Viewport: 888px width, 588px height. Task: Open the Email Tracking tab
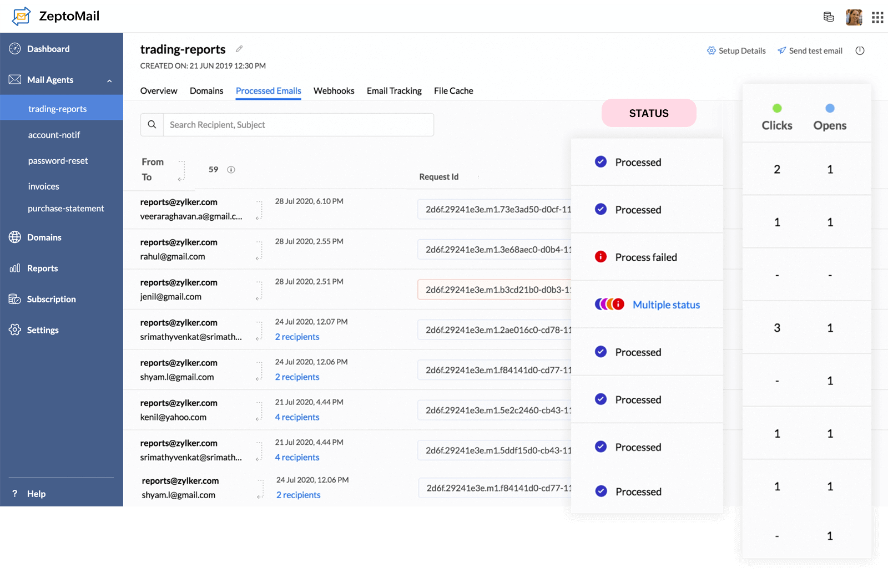[394, 91]
